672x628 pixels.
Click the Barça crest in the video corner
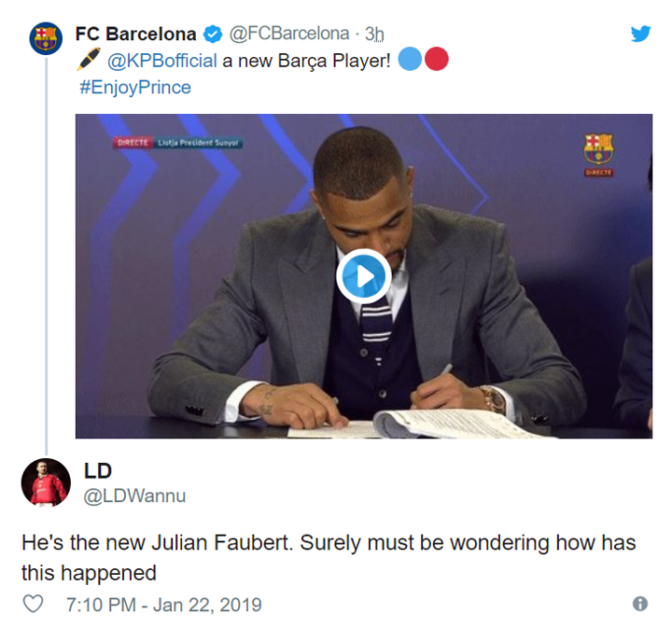click(x=597, y=149)
